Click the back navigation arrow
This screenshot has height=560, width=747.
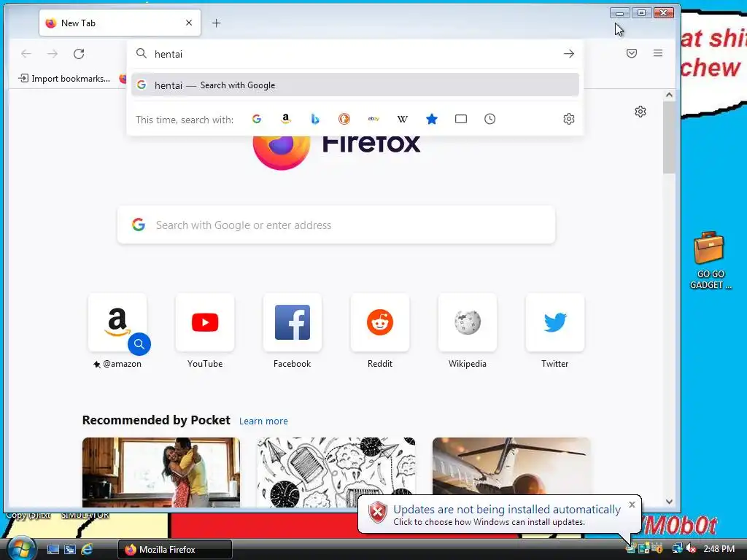coord(26,54)
